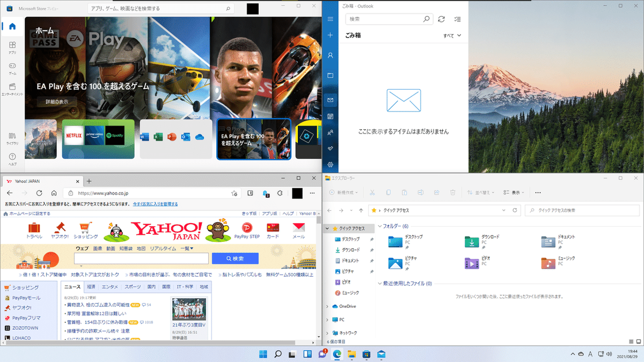Click Yahoo page vertical scrollbar
This screenshot has width=644, height=362.
pyautogui.click(x=319, y=275)
